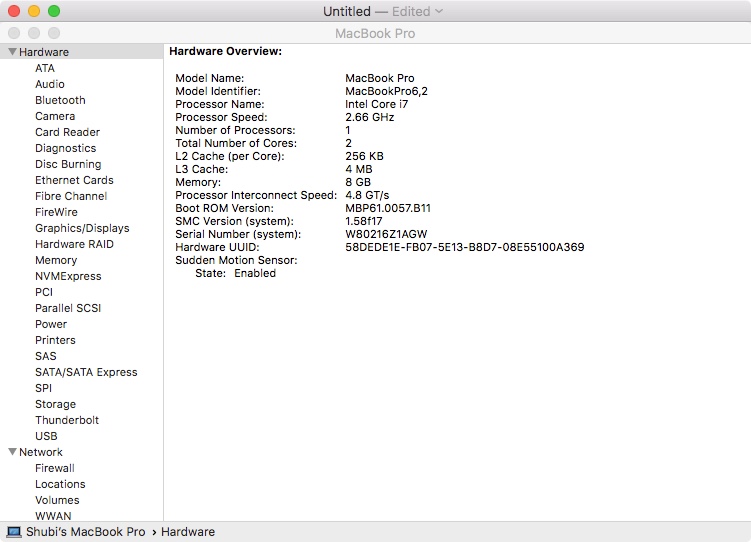The height and width of the screenshot is (542, 751).
Task: Select SAS in the sidebar
Action: [46, 356]
